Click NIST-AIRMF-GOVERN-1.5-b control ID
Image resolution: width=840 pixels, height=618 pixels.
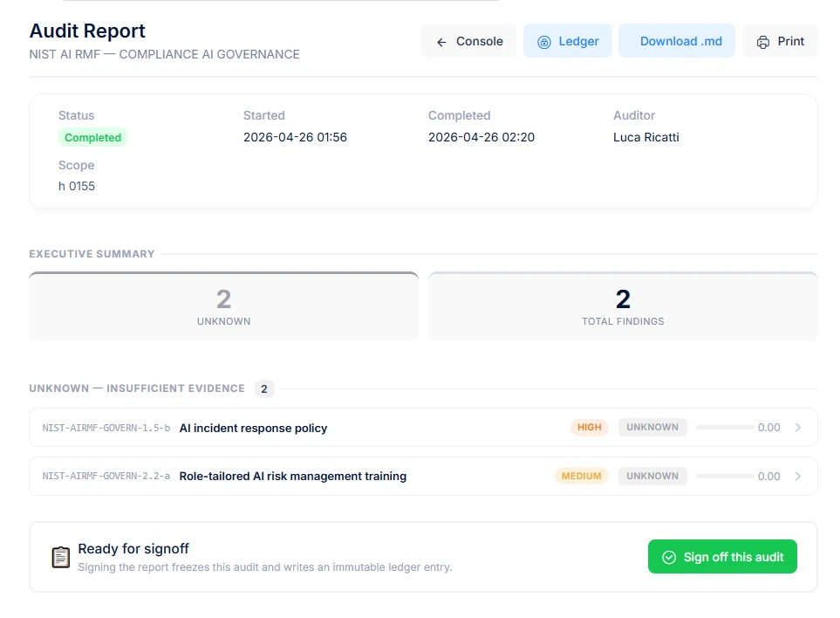coord(106,428)
